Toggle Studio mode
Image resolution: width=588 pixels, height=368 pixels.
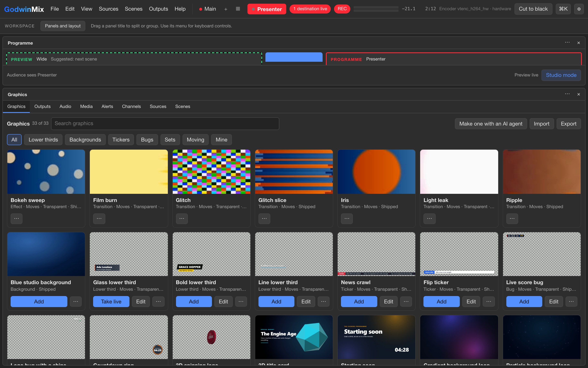pos(561,75)
